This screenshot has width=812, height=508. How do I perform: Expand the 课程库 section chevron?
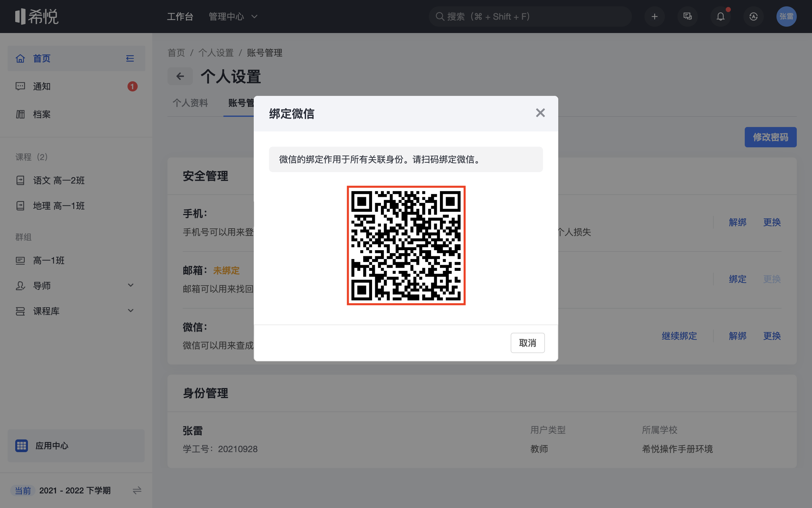pyautogui.click(x=131, y=311)
